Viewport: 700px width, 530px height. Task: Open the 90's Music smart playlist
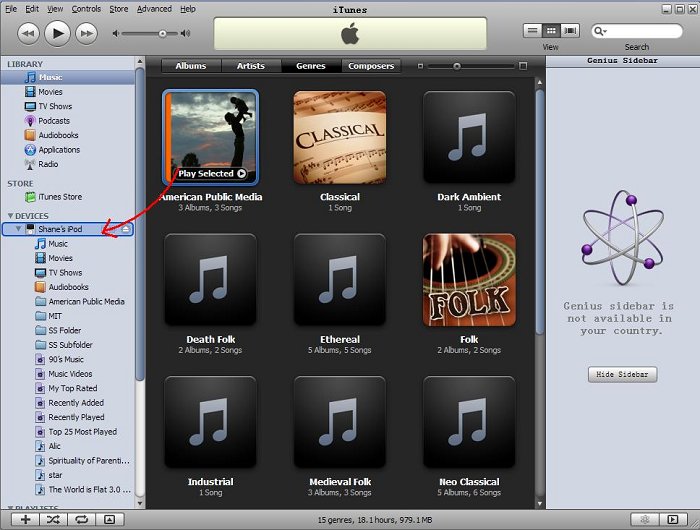point(68,359)
